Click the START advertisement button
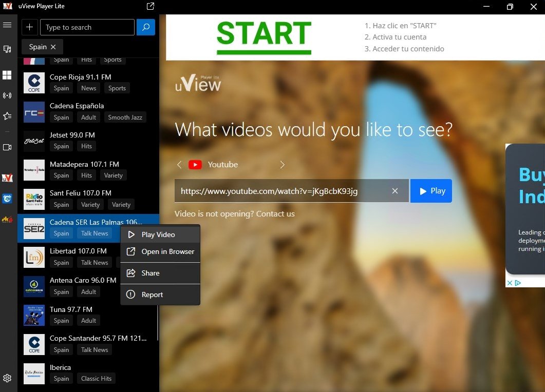This screenshot has width=545, height=392. tap(264, 37)
